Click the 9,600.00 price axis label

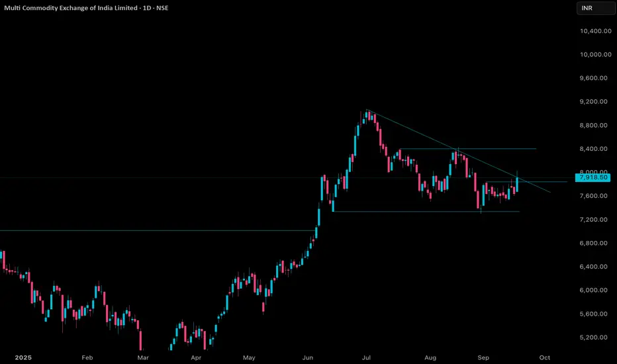pyautogui.click(x=593, y=78)
